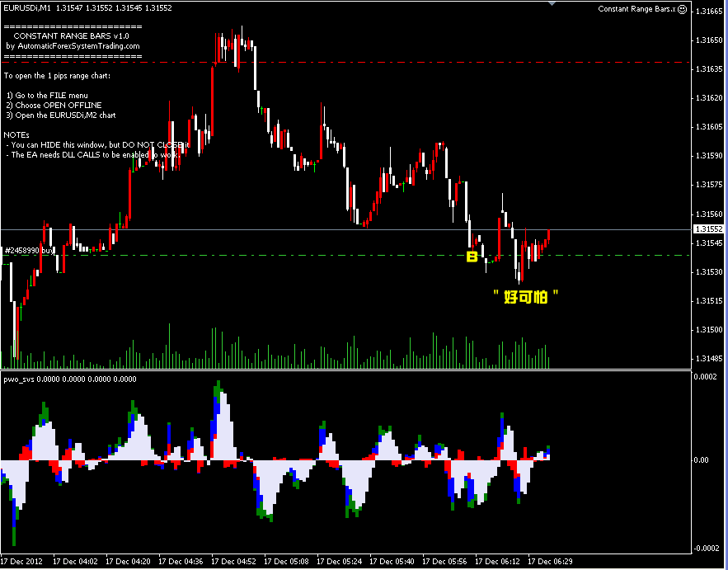This screenshot has height=570, width=728.
Task: Click indicator scale value 0.0002
Action: coord(705,377)
